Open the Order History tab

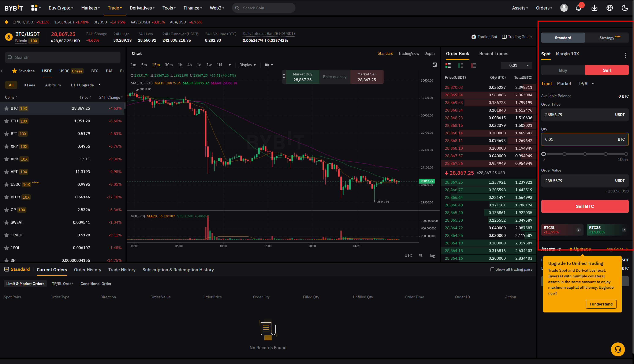click(x=87, y=270)
